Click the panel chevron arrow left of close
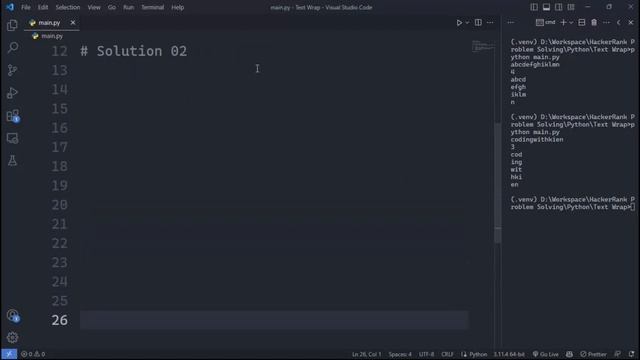The height and width of the screenshot is (360, 640). [x=619, y=22]
